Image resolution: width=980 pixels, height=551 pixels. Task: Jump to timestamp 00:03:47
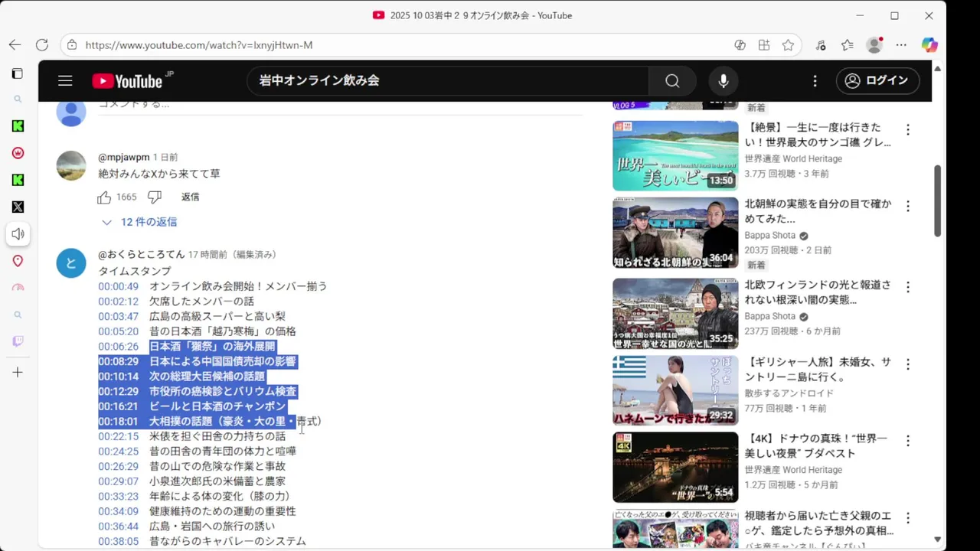[x=118, y=317]
